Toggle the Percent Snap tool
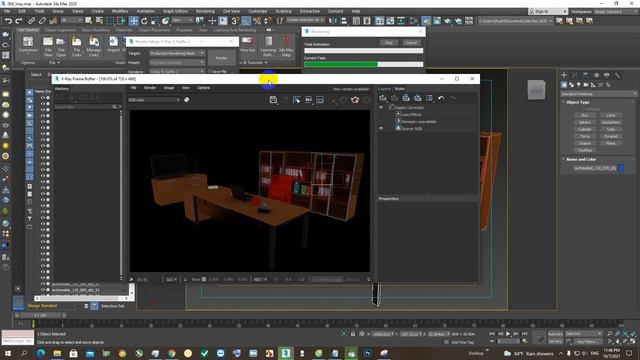The height and width of the screenshot is (360, 640). (x=257, y=20)
